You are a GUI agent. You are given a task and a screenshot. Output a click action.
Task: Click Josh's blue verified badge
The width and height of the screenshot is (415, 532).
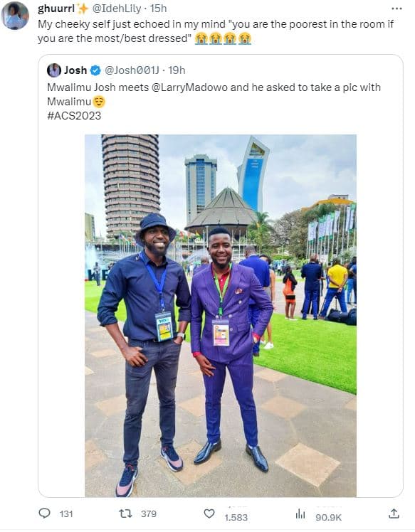click(x=96, y=70)
